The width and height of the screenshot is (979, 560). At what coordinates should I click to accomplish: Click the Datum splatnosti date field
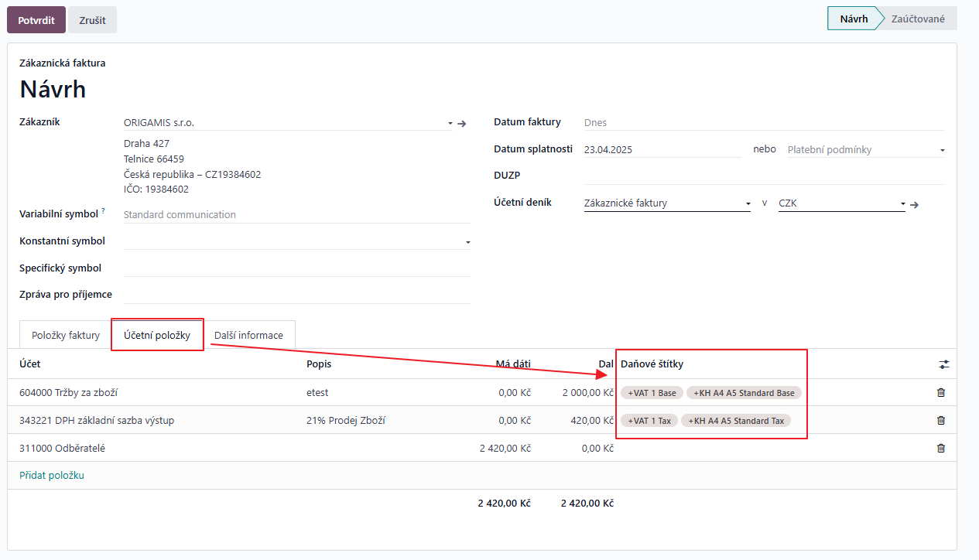tap(662, 150)
